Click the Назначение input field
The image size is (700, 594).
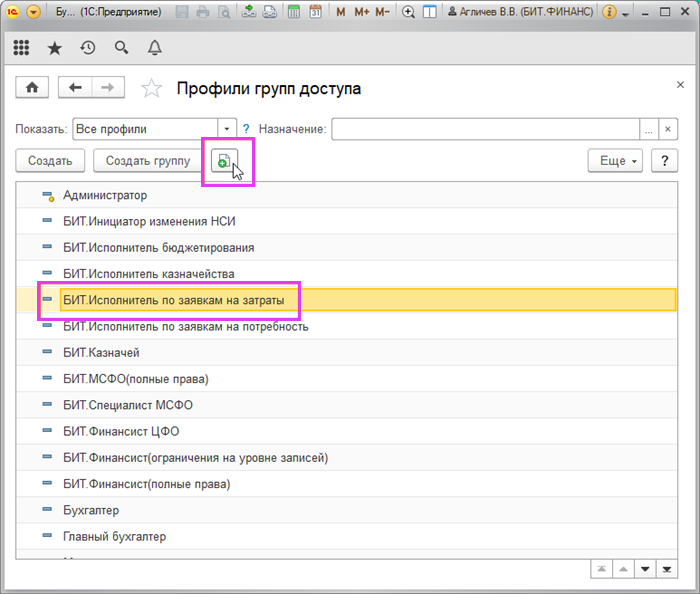click(485, 129)
